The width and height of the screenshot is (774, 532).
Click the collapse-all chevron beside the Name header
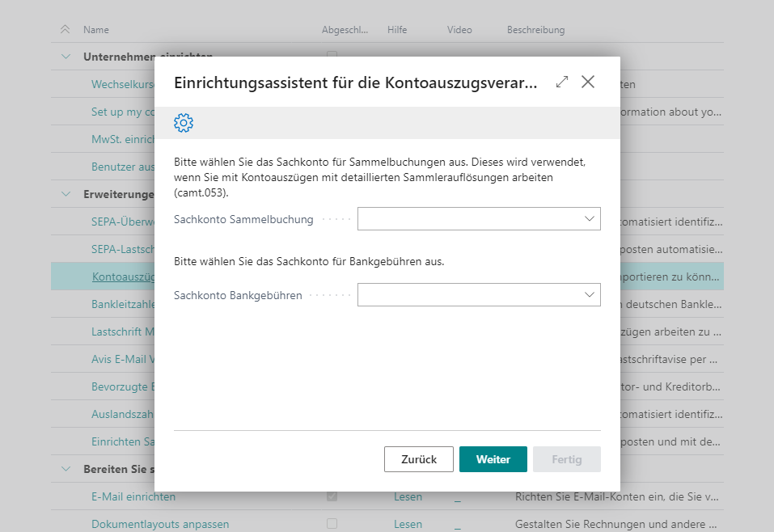tap(64, 29)
